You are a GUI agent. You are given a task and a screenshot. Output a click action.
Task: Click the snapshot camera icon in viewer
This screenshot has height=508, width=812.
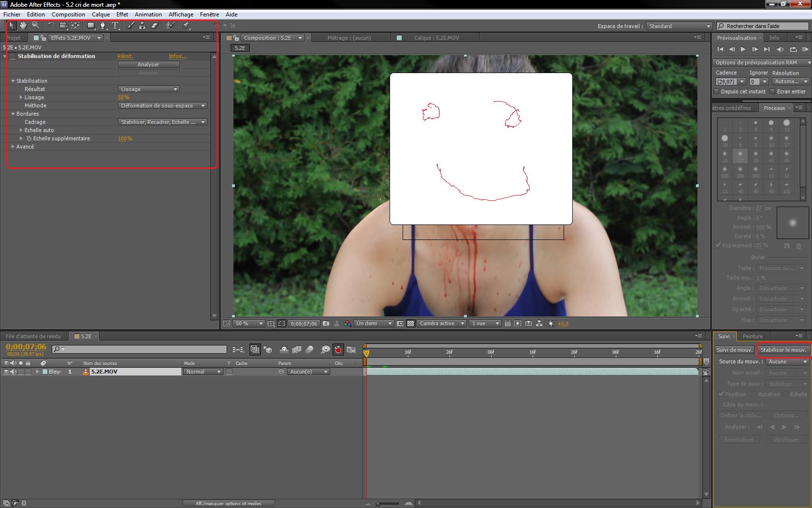[x=326, y=324]
